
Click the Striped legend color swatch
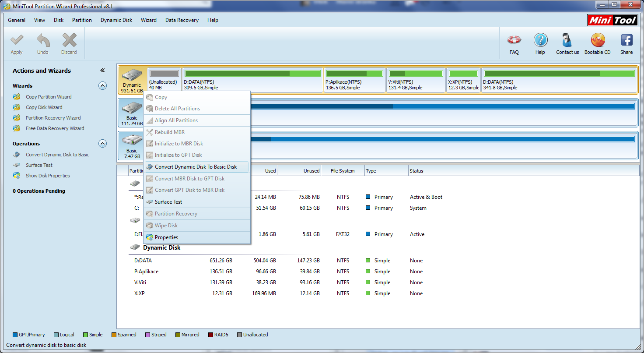[147, 335]
